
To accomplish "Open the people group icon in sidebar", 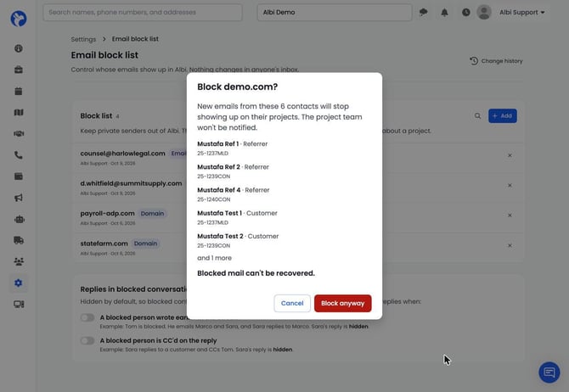I will [x=19, y=261].
